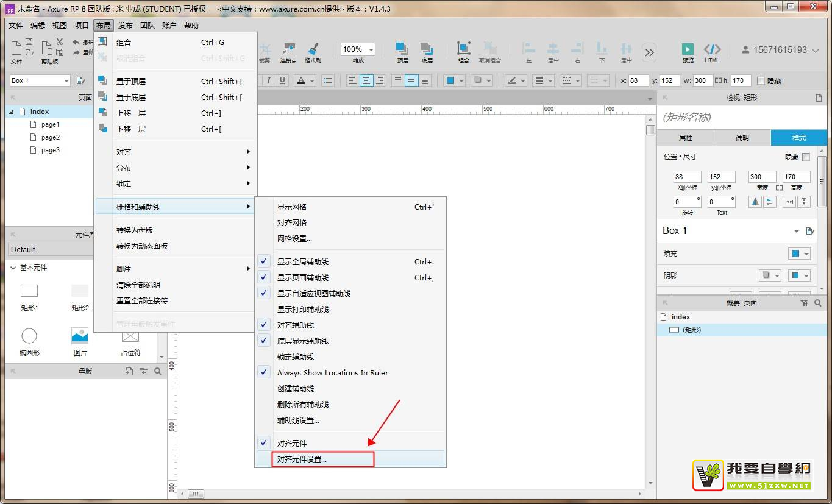Toggle 隐藏 checkbox in style panel
The image size is (832, 504).
pos(806,157)
